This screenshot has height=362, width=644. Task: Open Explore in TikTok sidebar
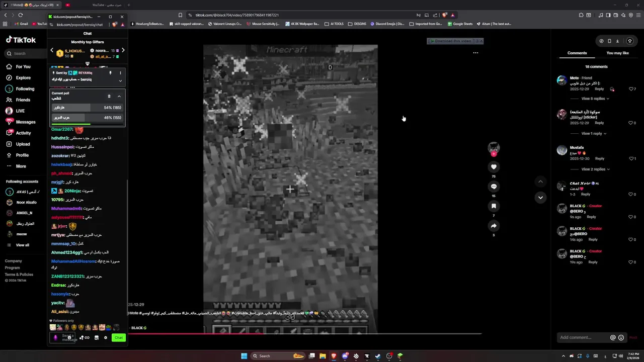[19, 77]
